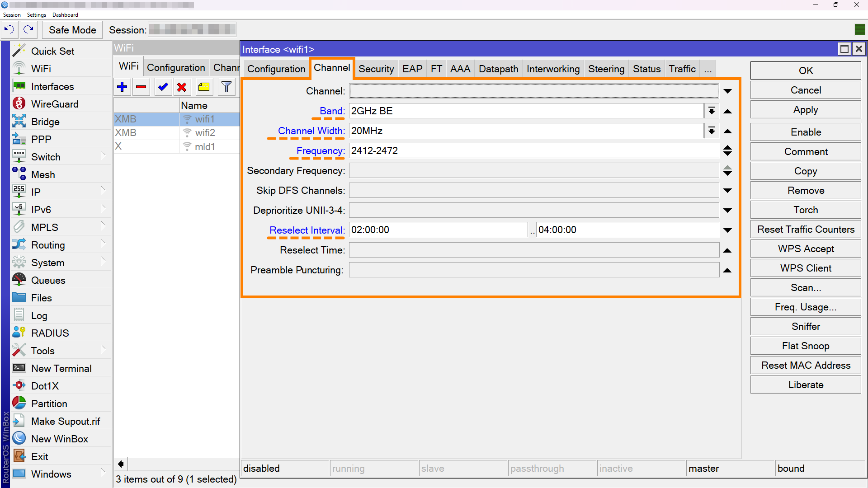Click the yellow comment note icon

[204, 87]
